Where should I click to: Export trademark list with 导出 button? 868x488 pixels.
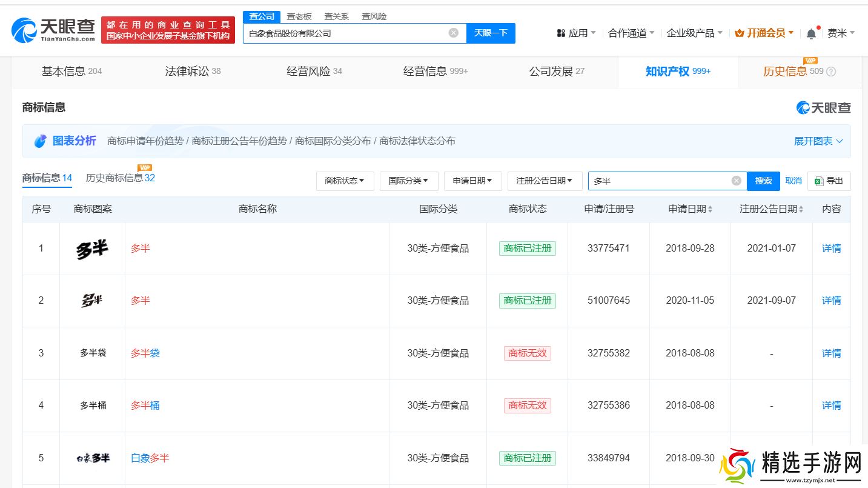[829, 181]
